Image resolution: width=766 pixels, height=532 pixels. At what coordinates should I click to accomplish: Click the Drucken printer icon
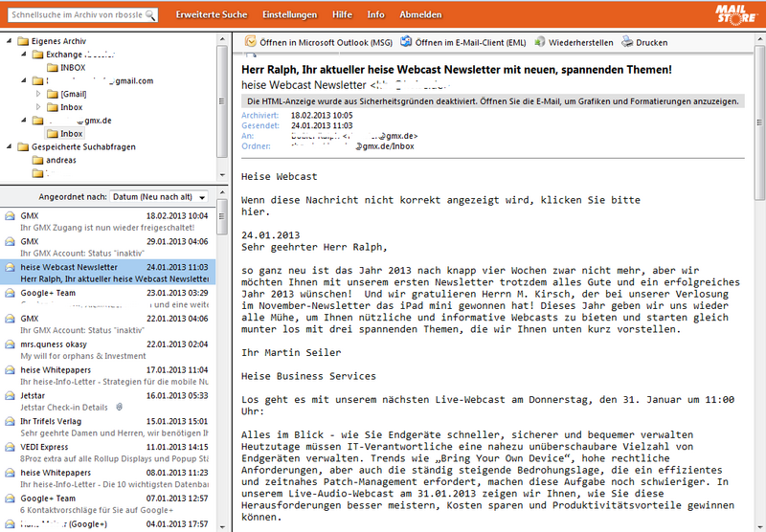click(x=627, y=42)
